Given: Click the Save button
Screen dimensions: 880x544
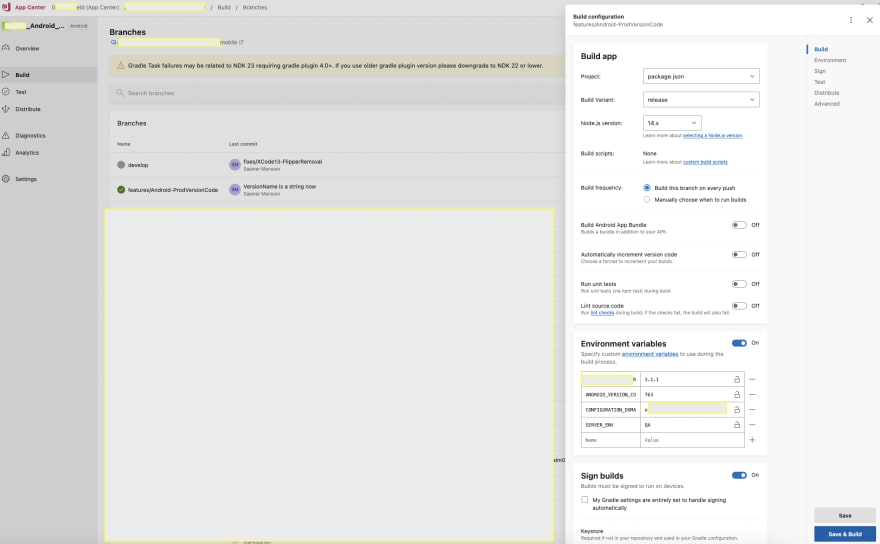Looking at the screenshot, I should (845, 515).
